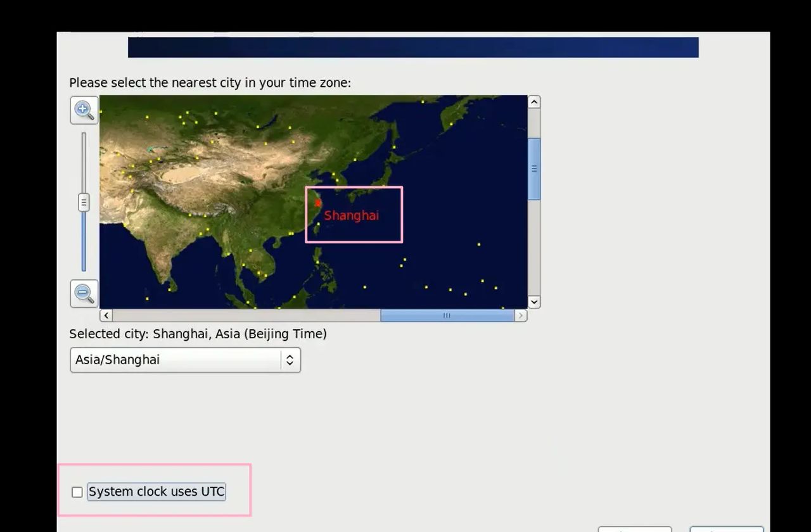This screenshot has width=811, height=532.
Task: Zoom in on the time zone map
Action: click(x=84, y=110)
